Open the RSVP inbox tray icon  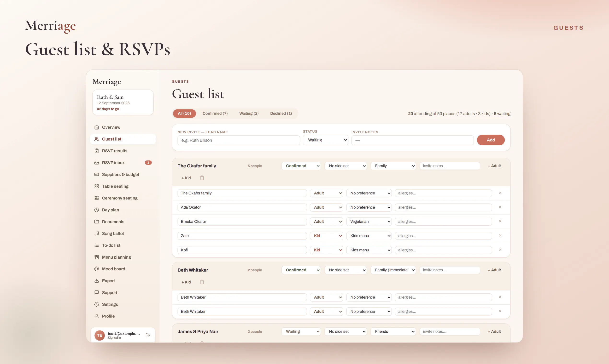97,163
